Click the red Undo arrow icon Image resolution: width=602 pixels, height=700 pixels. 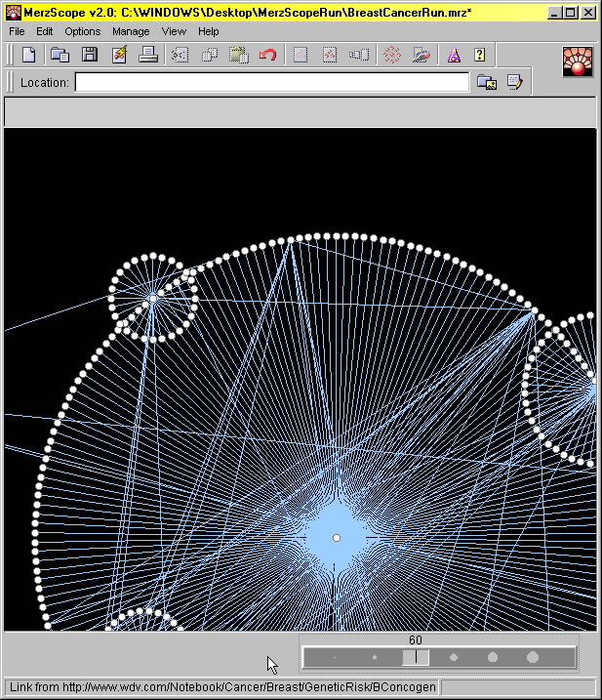tap(267, 55)
